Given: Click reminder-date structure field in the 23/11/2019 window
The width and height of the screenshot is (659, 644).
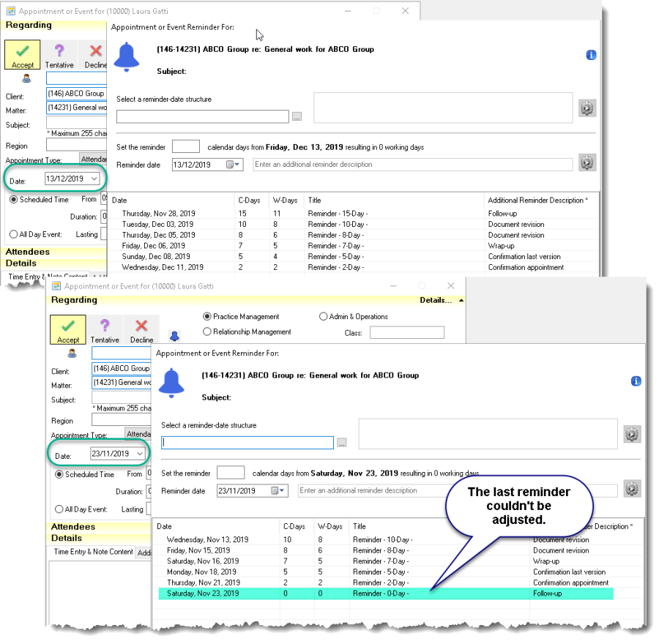Looking at the screenshot, I should (247, 443).
